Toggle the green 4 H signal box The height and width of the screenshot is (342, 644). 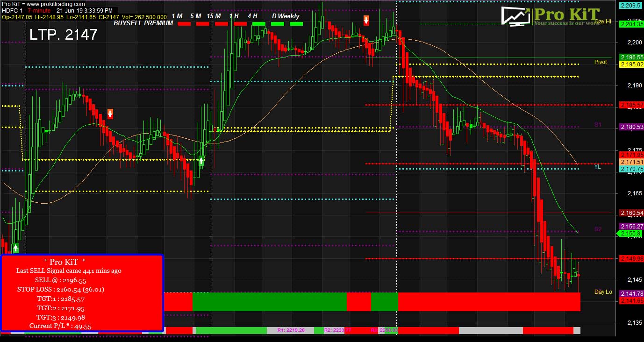tap(259, 23)
